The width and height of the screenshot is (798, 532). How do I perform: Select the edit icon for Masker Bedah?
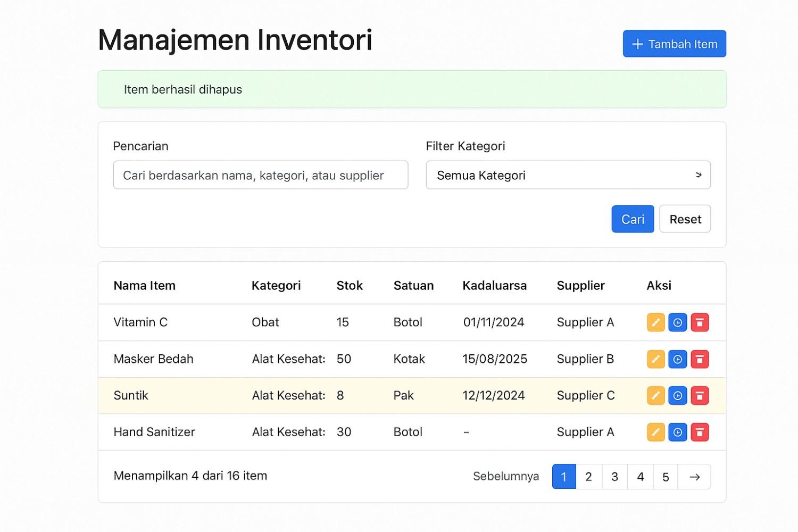(x=655, y=359)
